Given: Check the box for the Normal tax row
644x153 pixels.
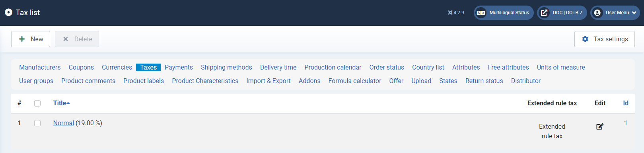Looking at the screenshot, I should point(37,123).
